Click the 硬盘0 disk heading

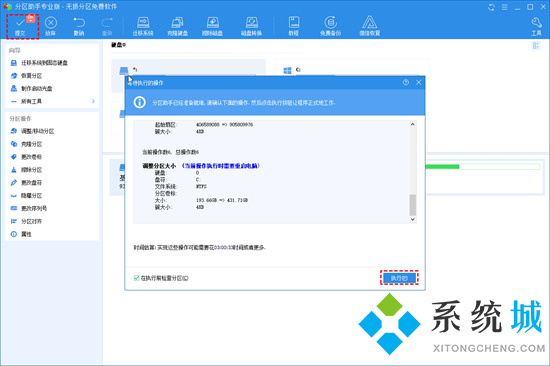pyautogui.click(x=119, y=45)
